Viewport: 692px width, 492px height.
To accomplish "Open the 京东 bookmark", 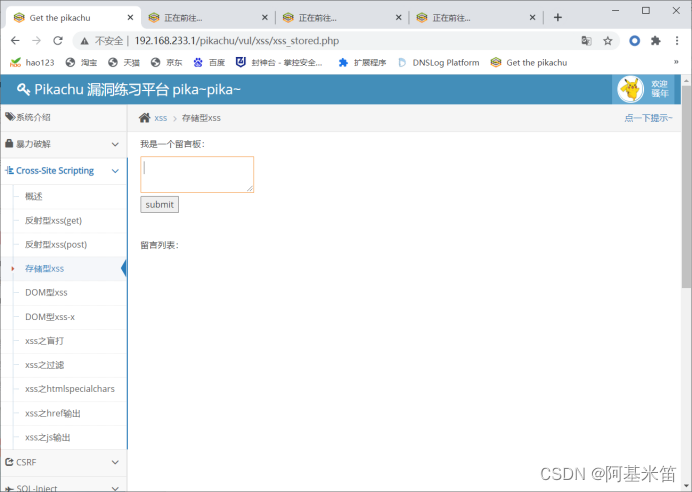I will (166, 63).
